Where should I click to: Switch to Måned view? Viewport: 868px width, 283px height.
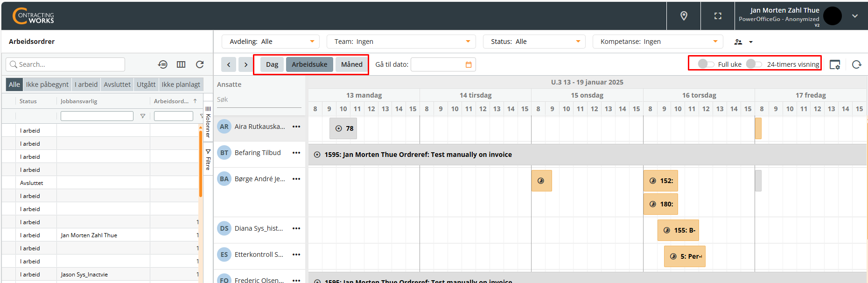tap(352, 64)
